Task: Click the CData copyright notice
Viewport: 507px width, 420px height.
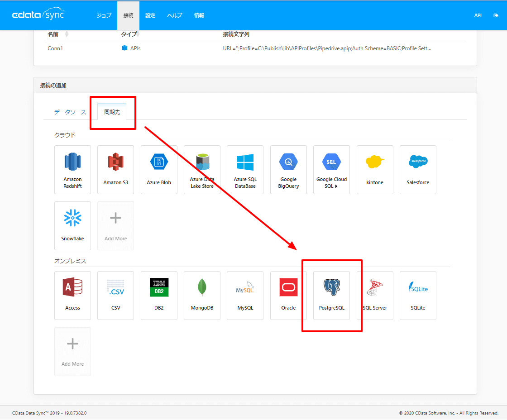Action: (449, 413)
